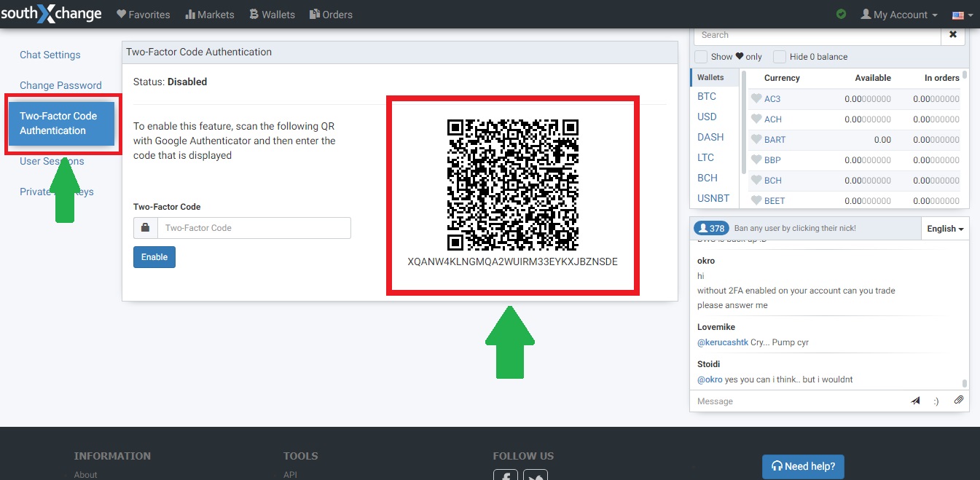The height and width of the screenshot is (480, 980).
Task: Click the Two-Factor Code input field
Action: [254, 228]
